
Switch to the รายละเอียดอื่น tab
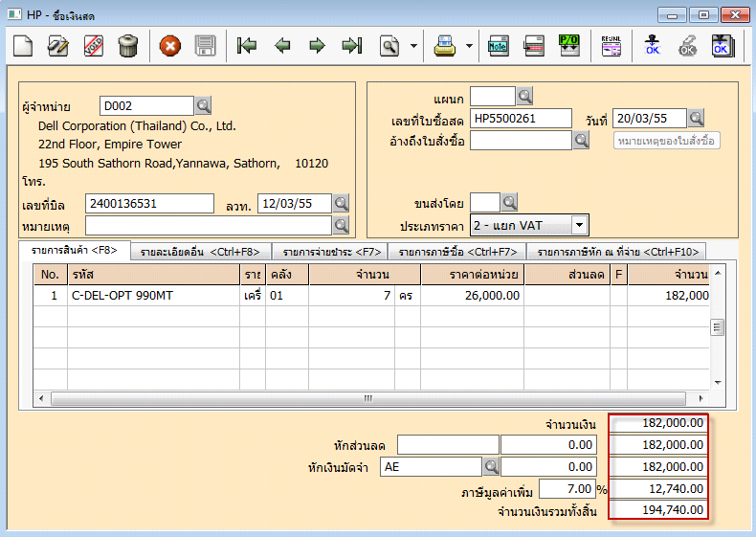199,252
